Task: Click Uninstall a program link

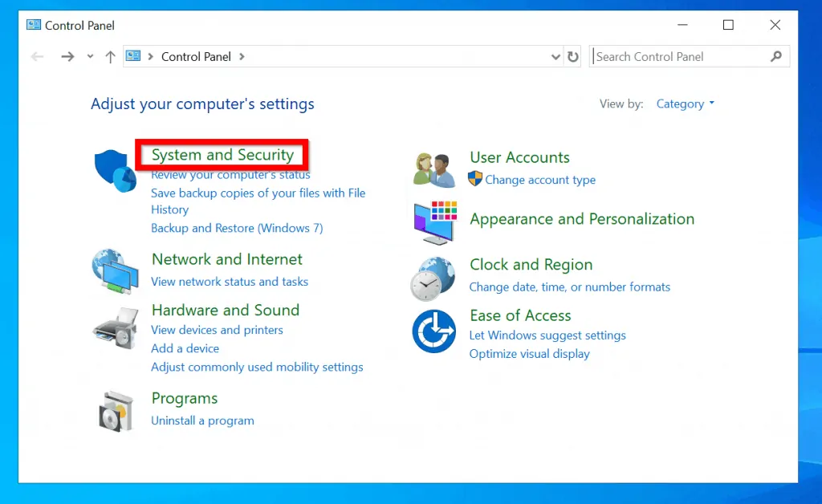Action: [202, 421]
